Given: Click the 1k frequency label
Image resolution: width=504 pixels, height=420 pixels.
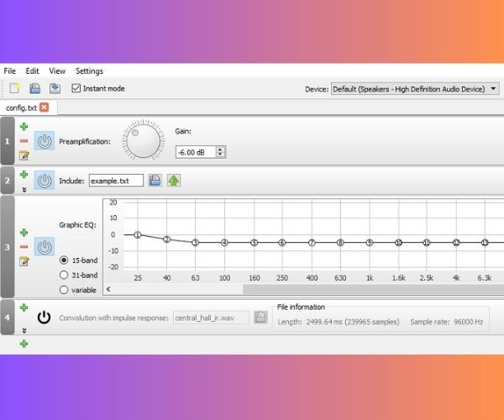Looking at the screenshot, I should pos(370,278).
